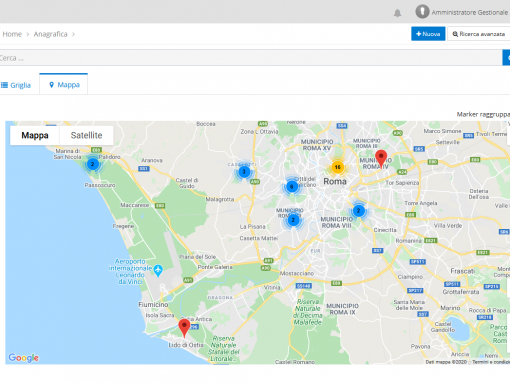510x382 pixels.
Task: Open Ricerca avanzata
Action: click(479, 34)
